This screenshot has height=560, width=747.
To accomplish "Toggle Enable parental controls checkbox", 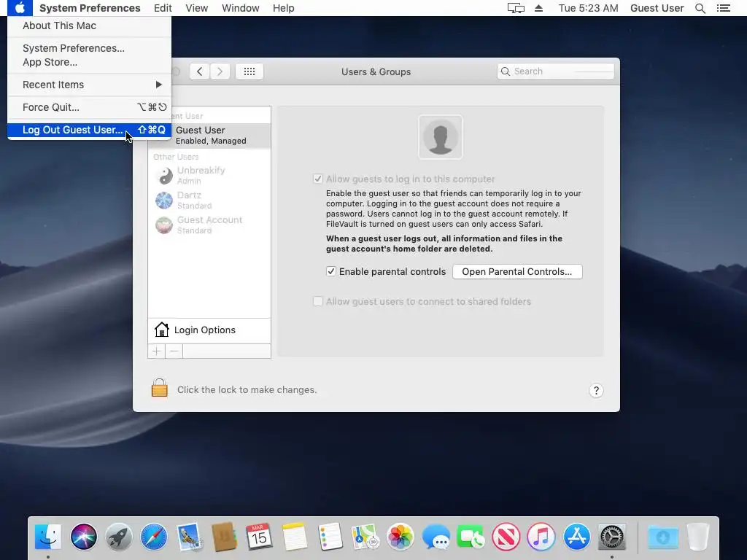I will (330, 271).
